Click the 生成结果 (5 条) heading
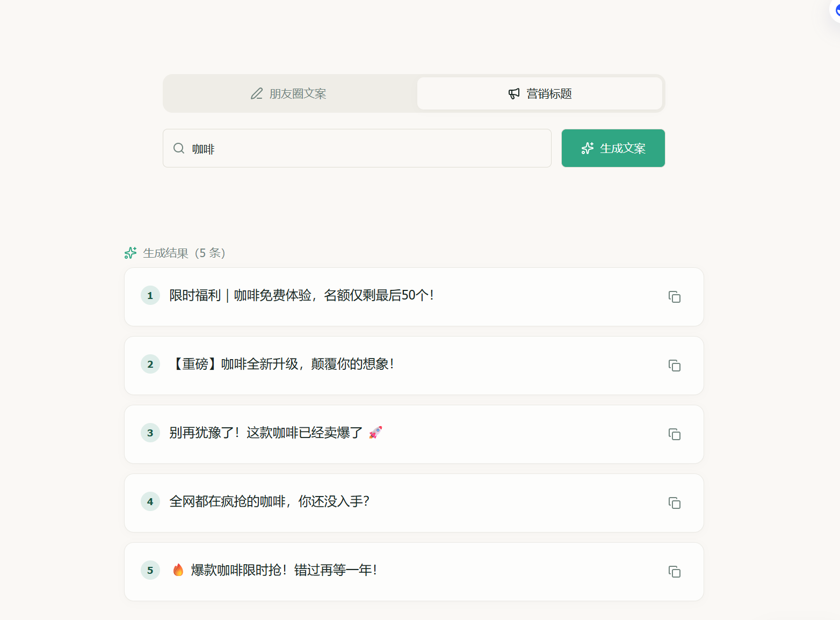 coord(184,253)
